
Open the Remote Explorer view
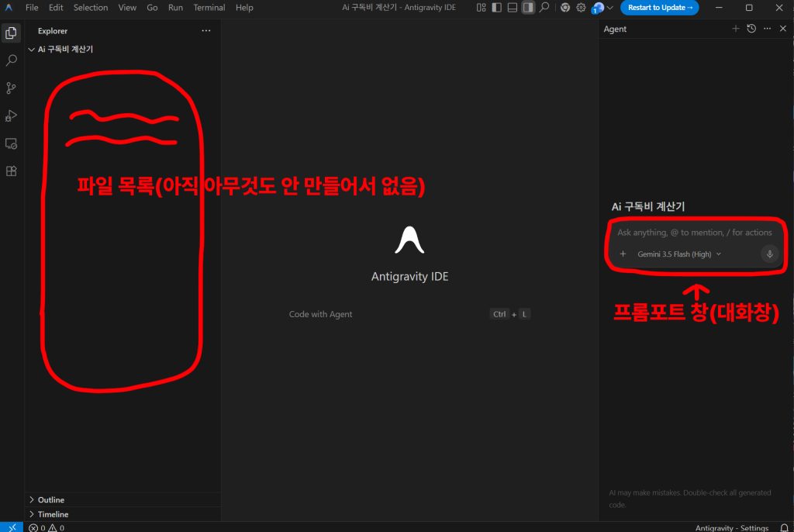pos(11,144)
